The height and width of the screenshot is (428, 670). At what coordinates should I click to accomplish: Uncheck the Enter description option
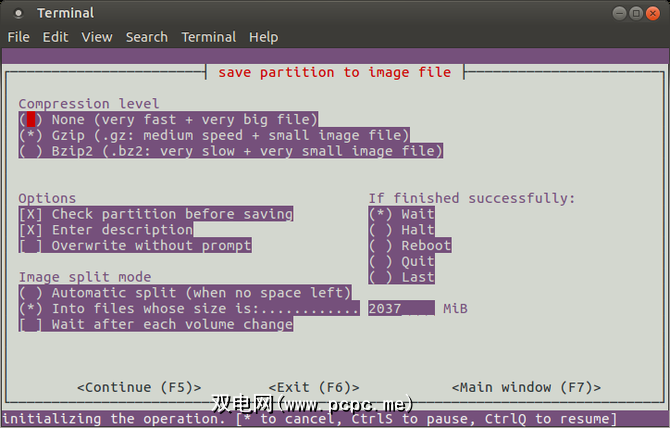(x=106, y=230)
